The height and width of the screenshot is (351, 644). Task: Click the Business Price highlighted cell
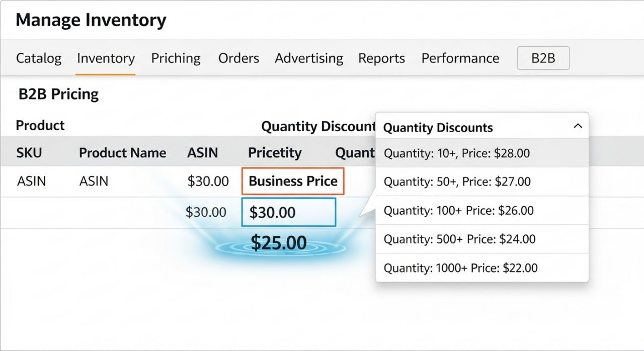(x=293, y=181)
